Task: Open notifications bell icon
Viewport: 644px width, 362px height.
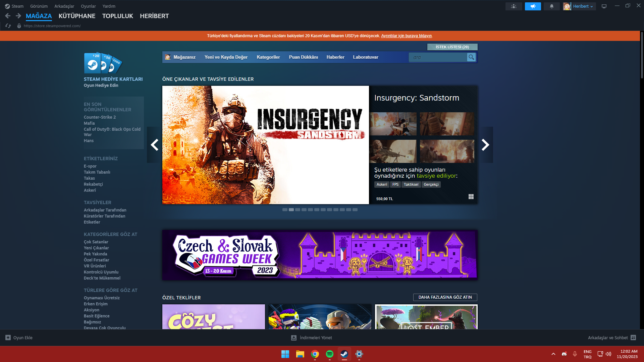Action: (x=552, y=6)
